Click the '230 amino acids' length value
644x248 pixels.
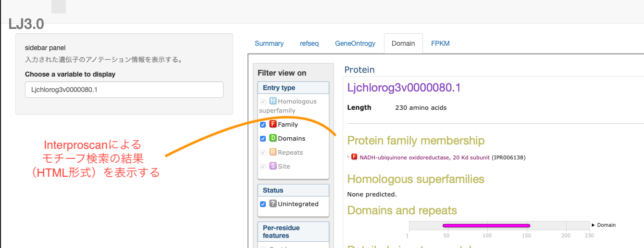421,108
